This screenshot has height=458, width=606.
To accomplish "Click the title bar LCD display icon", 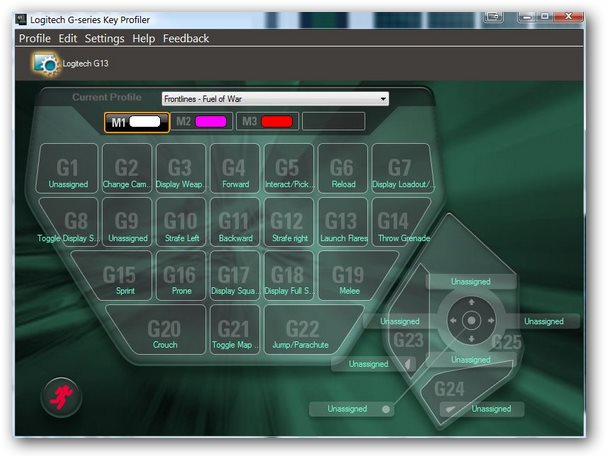I will click(494, 17).
